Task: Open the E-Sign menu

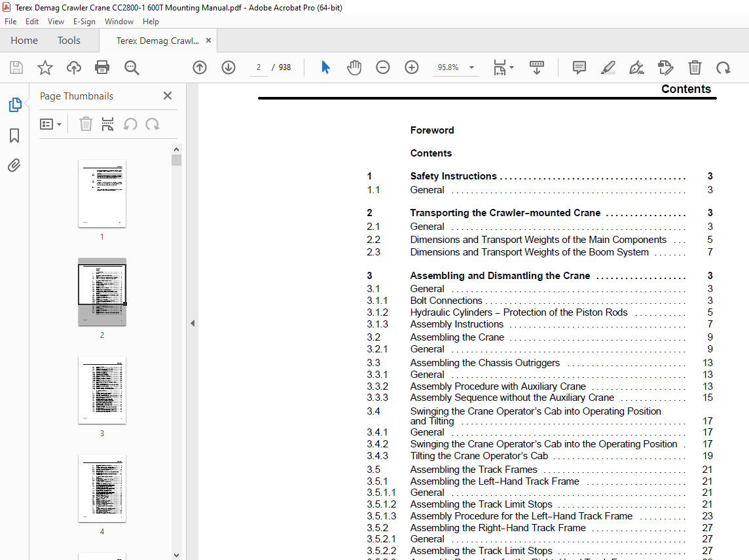Action: 84,22
